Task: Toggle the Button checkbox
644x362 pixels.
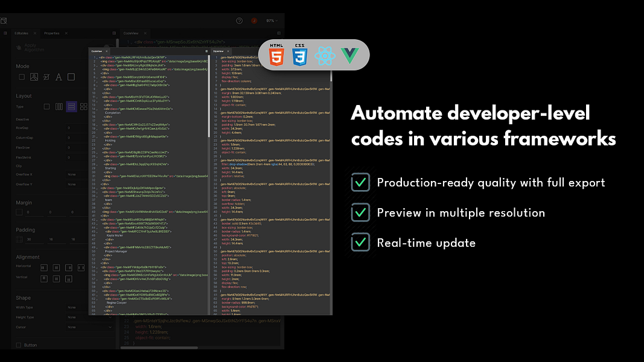Action: pyautogui.click(x=18, y=345)
